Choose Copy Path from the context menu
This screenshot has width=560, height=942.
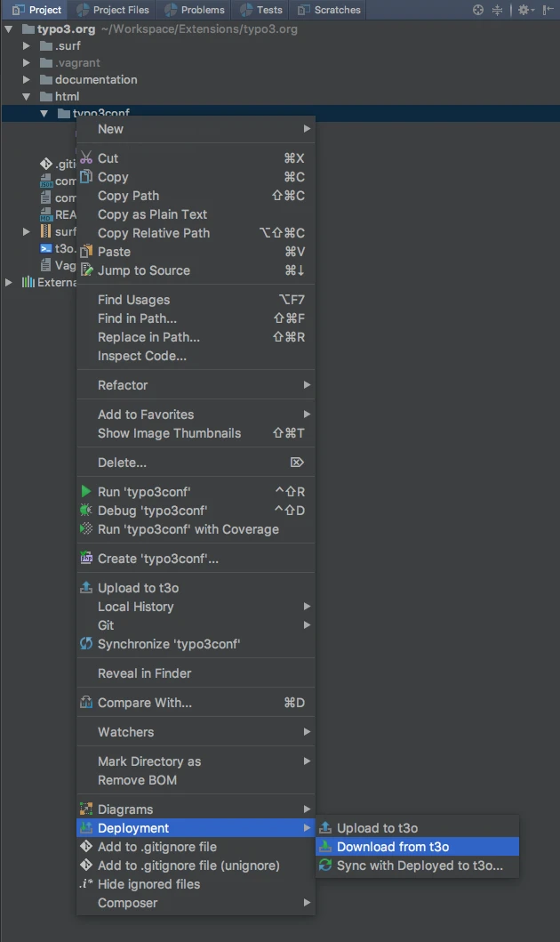(x=196, y=196)
